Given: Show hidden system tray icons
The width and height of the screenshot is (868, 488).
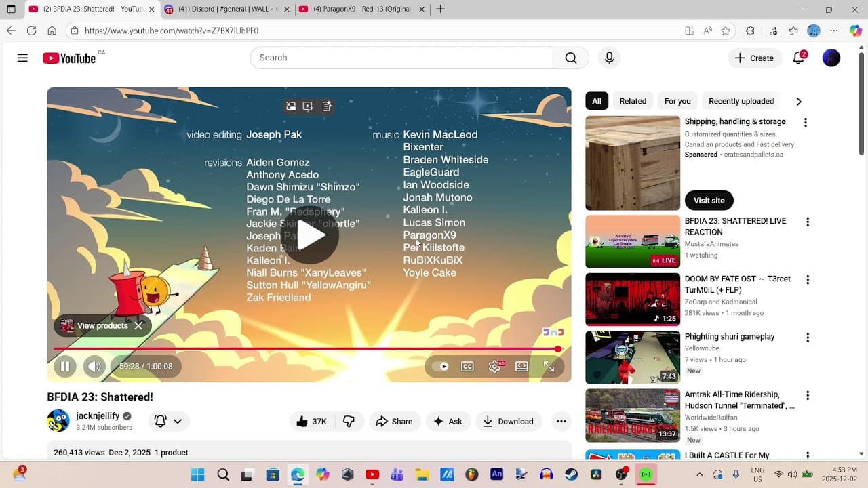Looking at the screenshot, I should [700, 474].
